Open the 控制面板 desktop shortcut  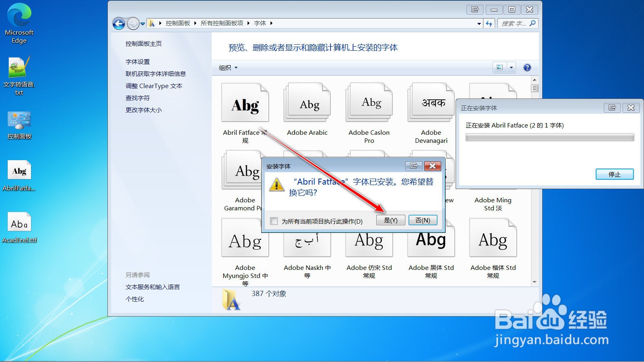point(19,121)
